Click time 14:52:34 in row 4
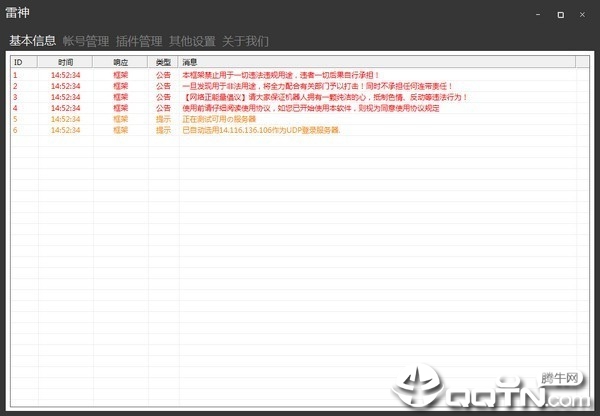Image resolution: width=600 pixels, height=416 pixels. (65, 108)
